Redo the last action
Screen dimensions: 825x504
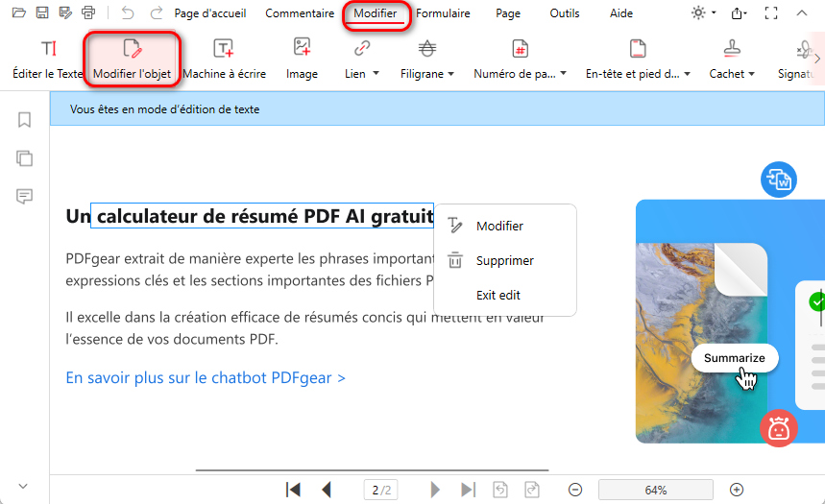[157, 12]
